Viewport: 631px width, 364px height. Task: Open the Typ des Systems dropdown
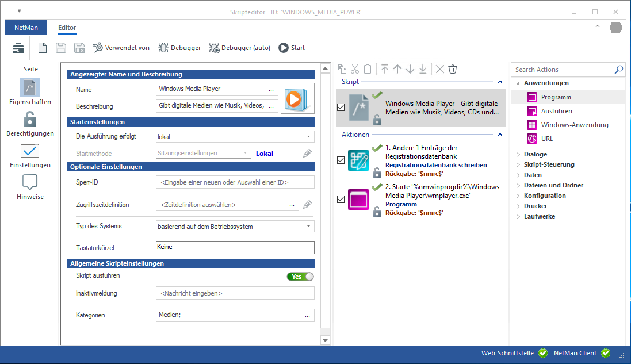235,227
